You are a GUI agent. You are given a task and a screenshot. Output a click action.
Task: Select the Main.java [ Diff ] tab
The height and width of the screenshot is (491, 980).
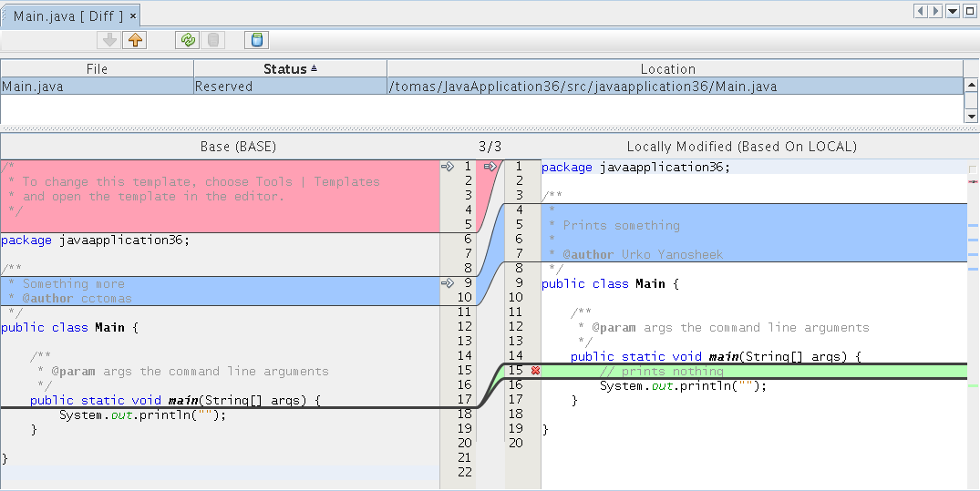click(67, 16)
